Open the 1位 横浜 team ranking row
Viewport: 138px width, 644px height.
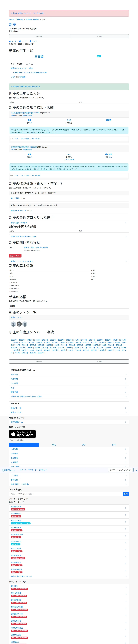tap(69, 588)
